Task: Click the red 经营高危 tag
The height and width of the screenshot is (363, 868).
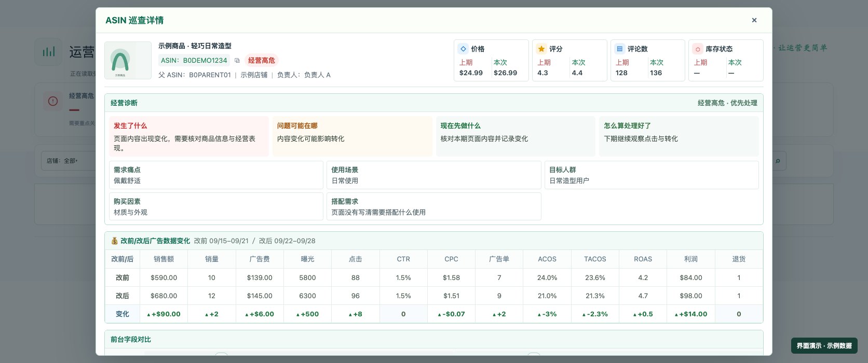Action: pos(262,61)
